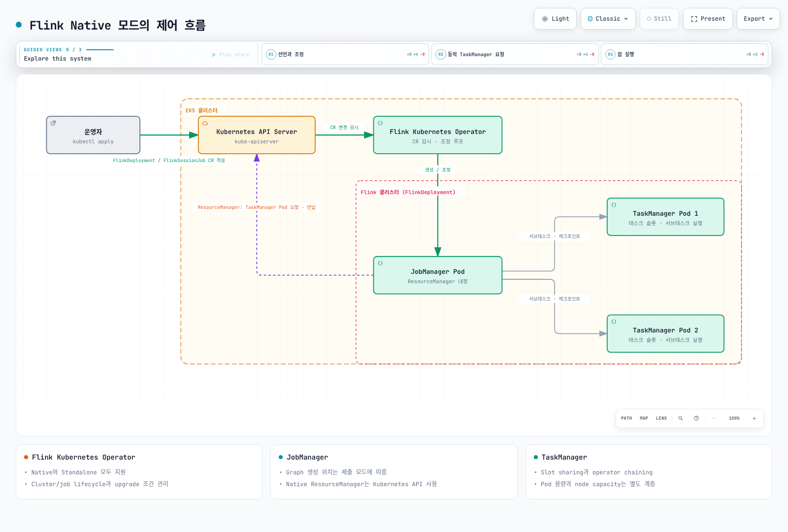Enter Present mode
This screenshot has width=788, height=532.
(708, 19)
